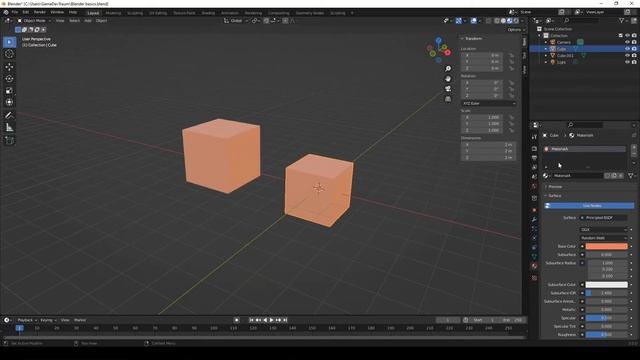Open the File menu
Screen dimensions: 640x360
[15, 12]
